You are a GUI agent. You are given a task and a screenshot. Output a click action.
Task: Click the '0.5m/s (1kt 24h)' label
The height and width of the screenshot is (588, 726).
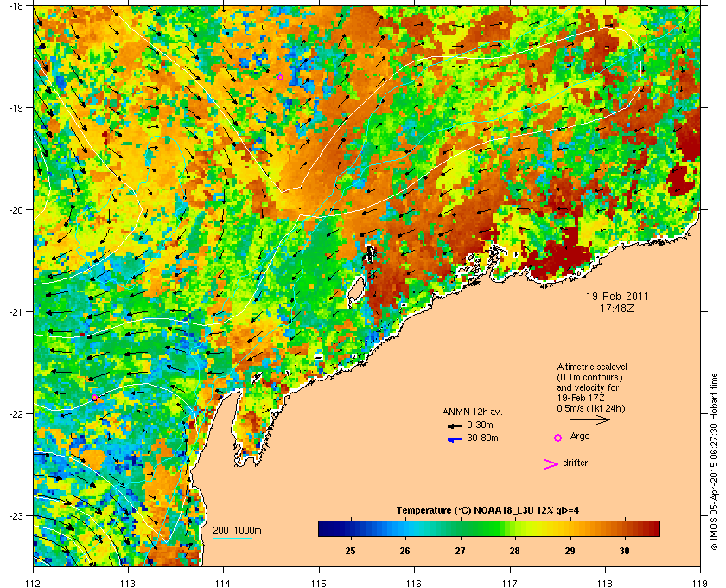coord(591,409)
